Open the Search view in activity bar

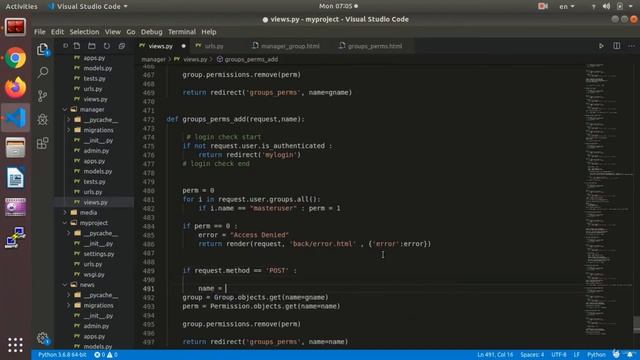click(x=43, y=73)
